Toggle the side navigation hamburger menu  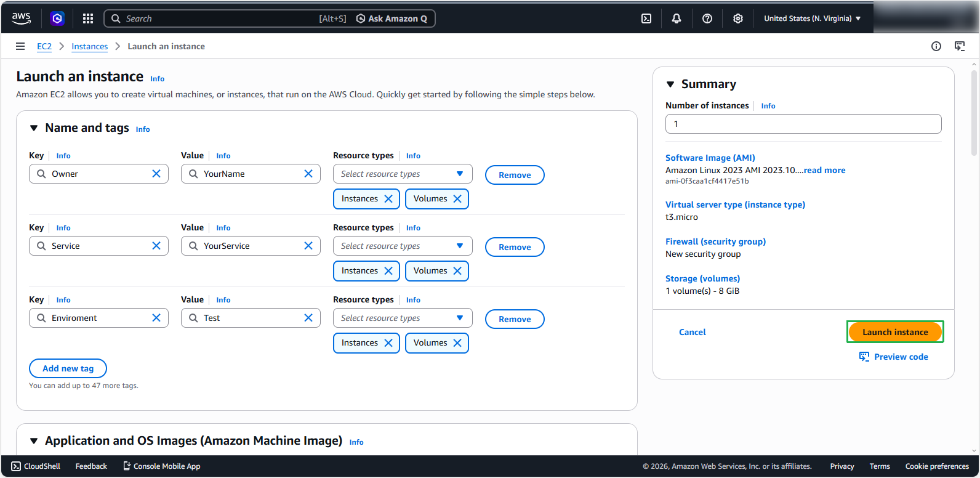(x=20, y=46)
